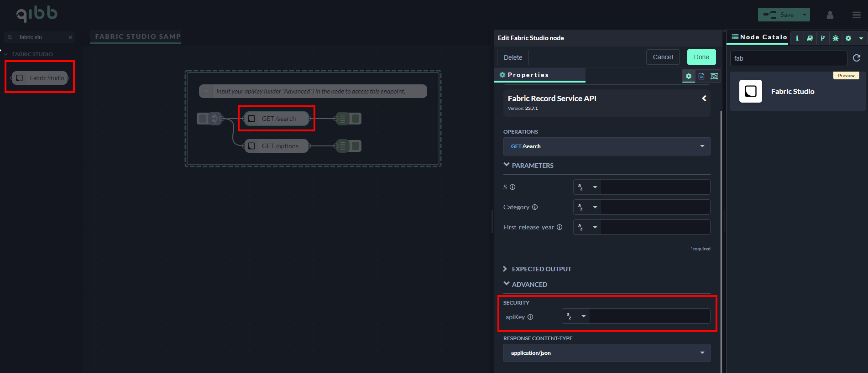Open the Response Content-Type dropdown
This screenshot has width=868, height=373.
pos(607,353)
